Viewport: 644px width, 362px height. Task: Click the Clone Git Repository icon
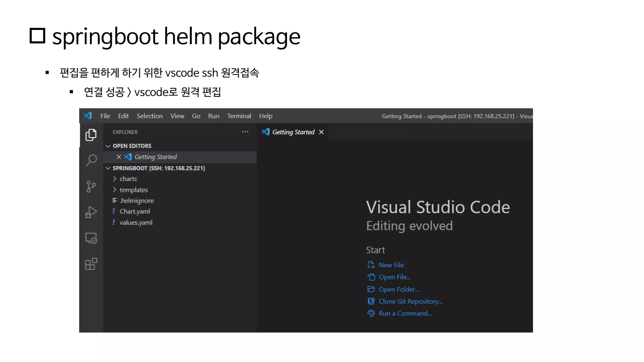pyautogui.click(x=371, y=301)
